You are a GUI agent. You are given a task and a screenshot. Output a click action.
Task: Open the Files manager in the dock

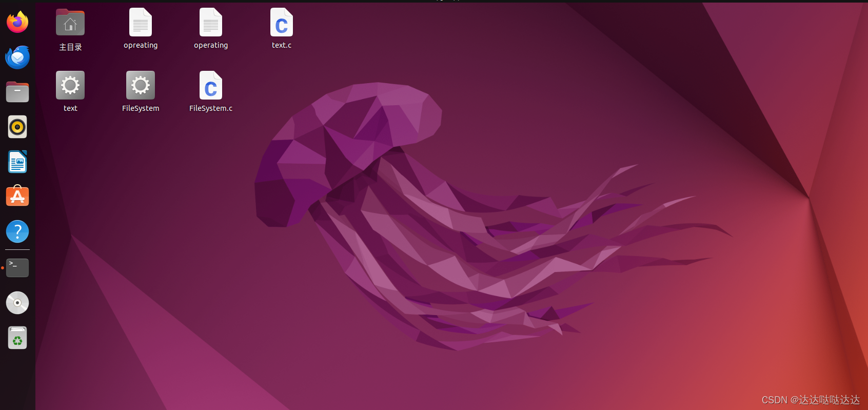17,92
